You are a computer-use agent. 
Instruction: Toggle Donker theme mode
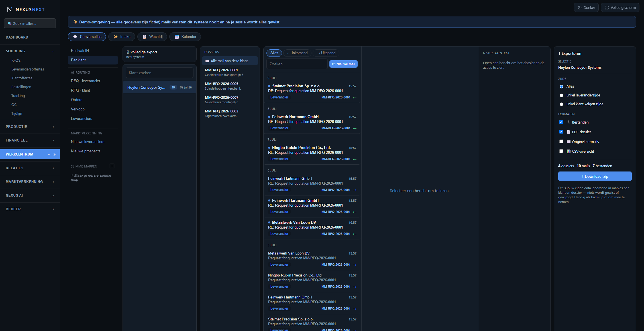[586, 8]
